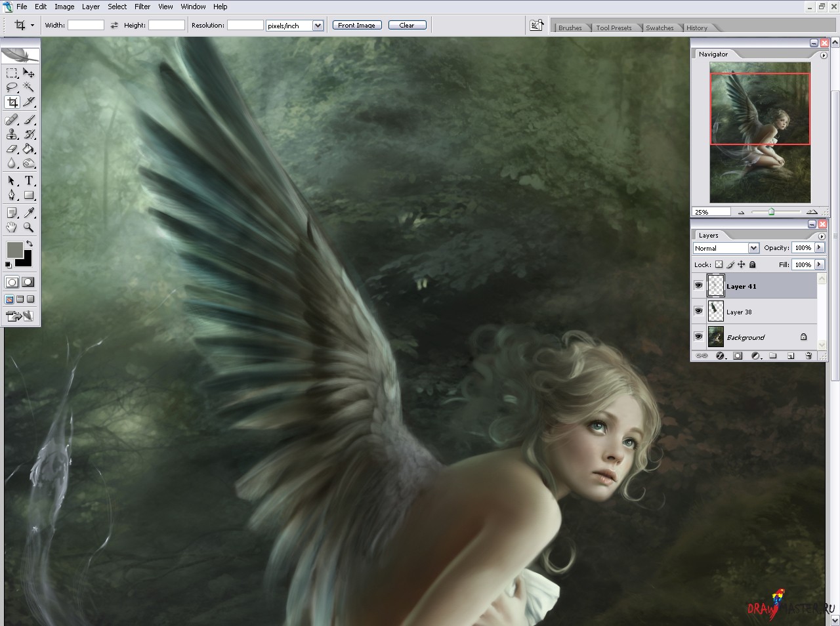Select the Blur tool
This screenshot has width=840, height=626.
[x=12, y=163]
